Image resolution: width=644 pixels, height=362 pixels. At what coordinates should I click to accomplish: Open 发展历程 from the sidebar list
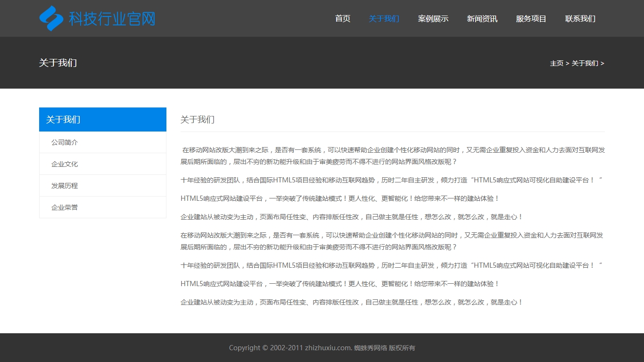65,186
